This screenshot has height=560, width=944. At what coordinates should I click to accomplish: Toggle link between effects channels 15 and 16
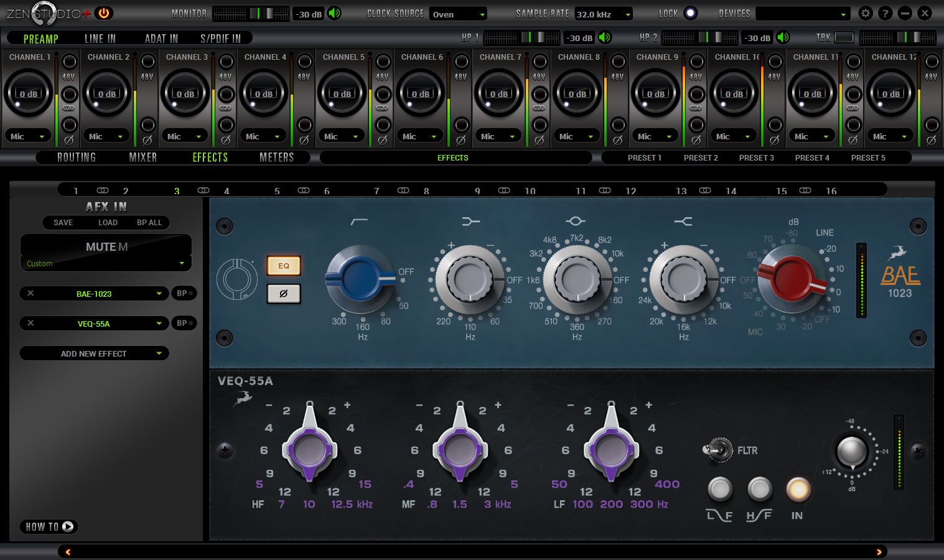[x=805, y=190]
